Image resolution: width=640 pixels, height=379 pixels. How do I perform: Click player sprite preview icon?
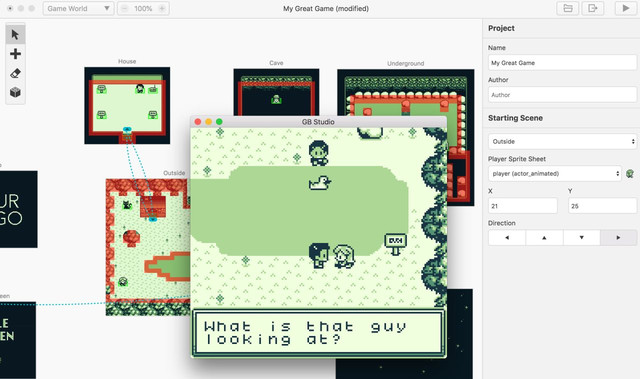tap(630, 174)
